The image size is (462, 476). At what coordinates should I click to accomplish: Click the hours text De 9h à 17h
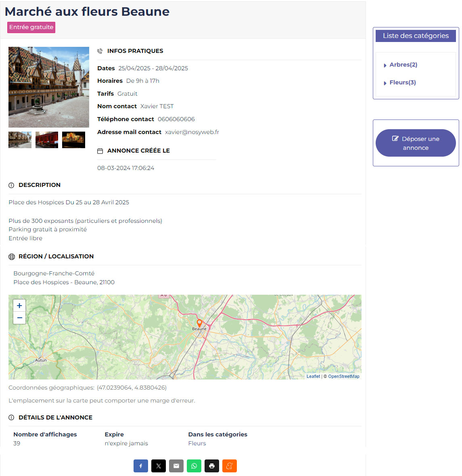pyautogui.click(x=142, y=81)
